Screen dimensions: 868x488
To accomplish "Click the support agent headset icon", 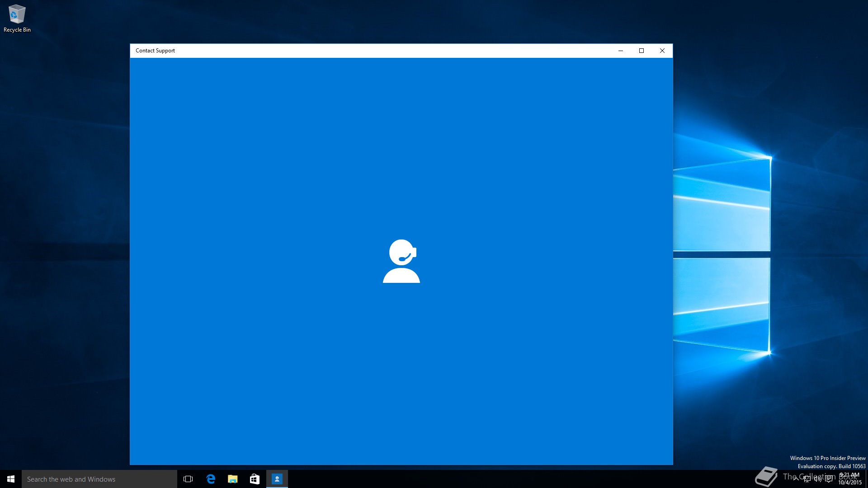I will tap(401, 261).
